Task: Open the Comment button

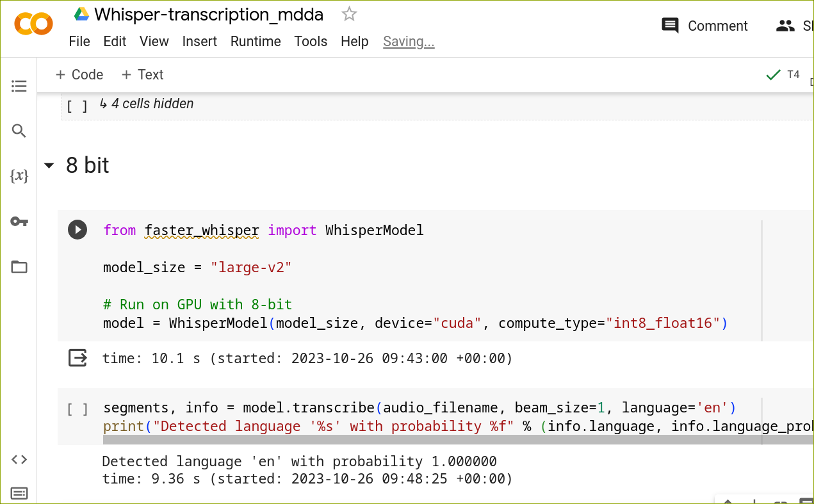Action: (x=704, y=26)
